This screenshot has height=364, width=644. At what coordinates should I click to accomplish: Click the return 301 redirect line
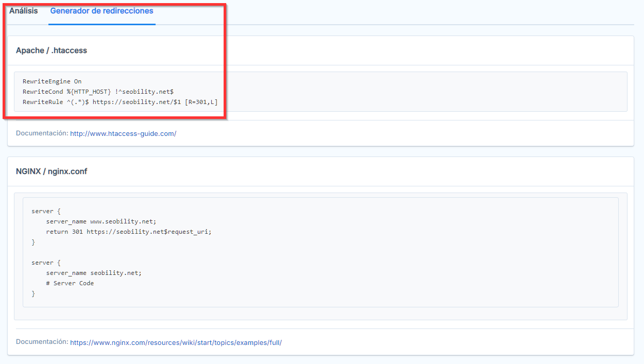click(129, 232)
